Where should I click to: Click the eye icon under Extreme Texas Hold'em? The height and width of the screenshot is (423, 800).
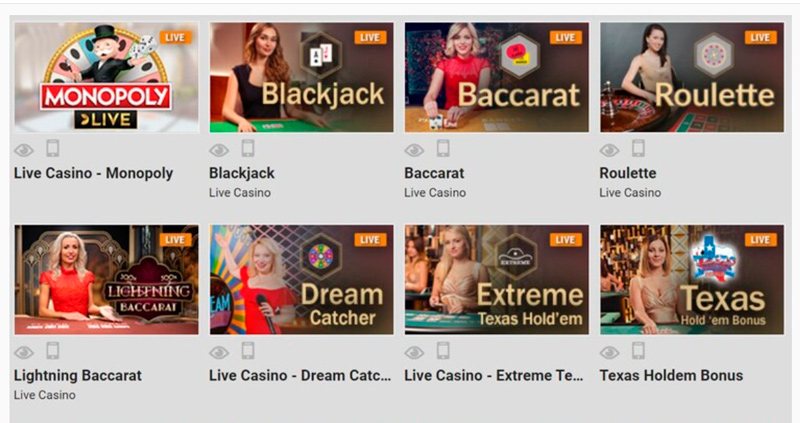coord(414,352)
